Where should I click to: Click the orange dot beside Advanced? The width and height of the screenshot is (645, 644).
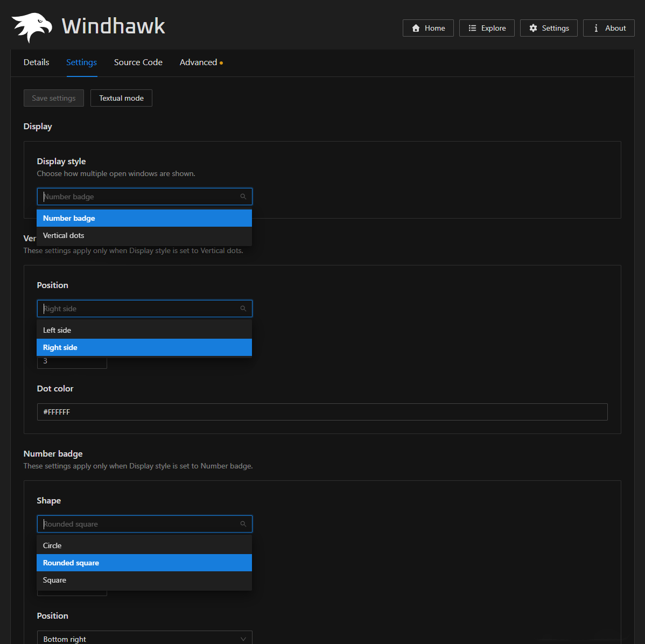coord(221,63)
